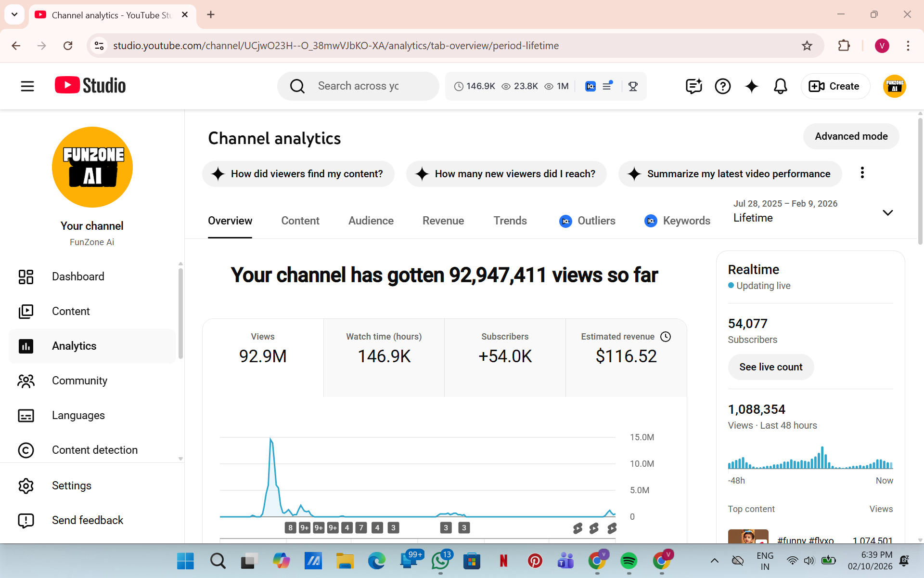Expand the Lifetime date range dropdown
This screenshot has width=924, height=578.
point(887,212)
